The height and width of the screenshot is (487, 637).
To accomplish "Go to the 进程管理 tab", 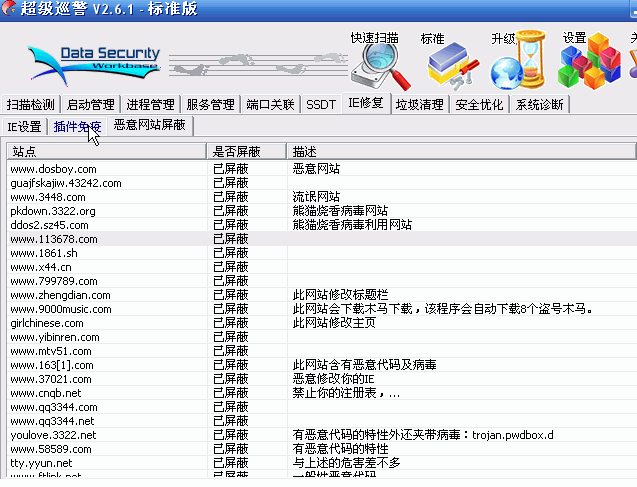I will [x=150, y=104].
